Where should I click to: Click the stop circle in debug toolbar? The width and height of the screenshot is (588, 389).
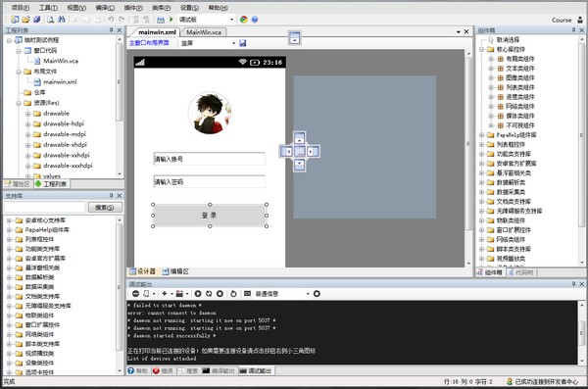point(220,294)
